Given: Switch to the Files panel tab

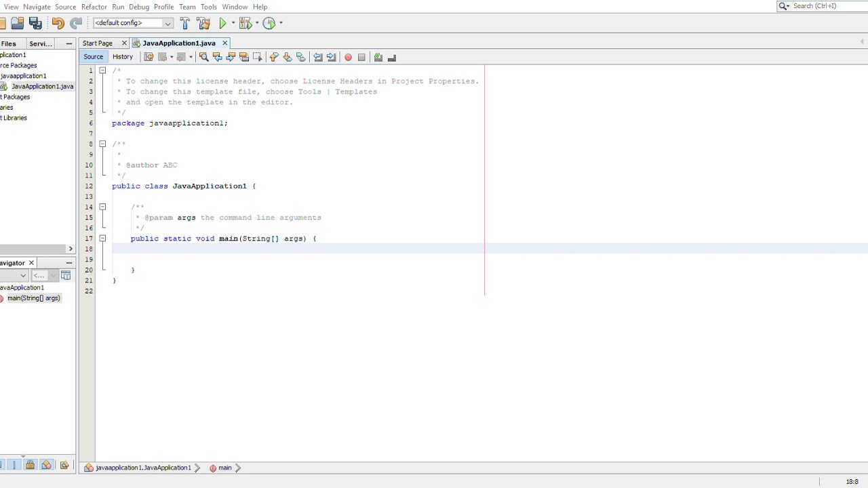Looking at the screenshot, I should coord(8,43).
